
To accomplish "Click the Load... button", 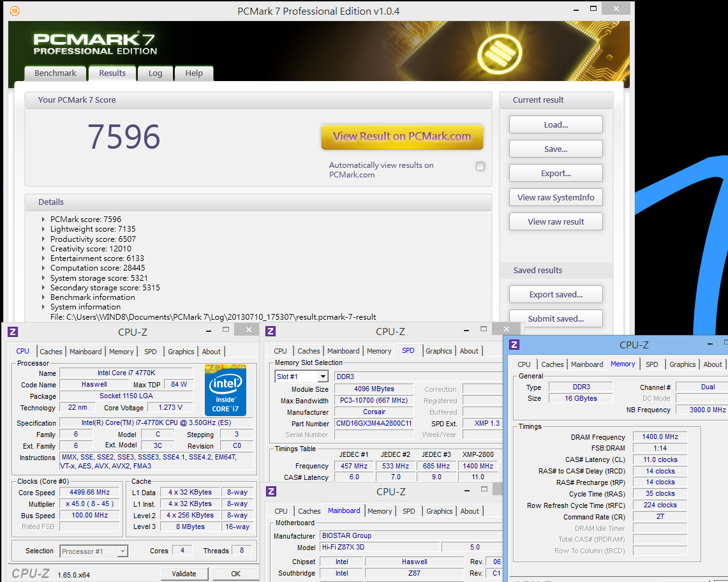I will point(556,124).
